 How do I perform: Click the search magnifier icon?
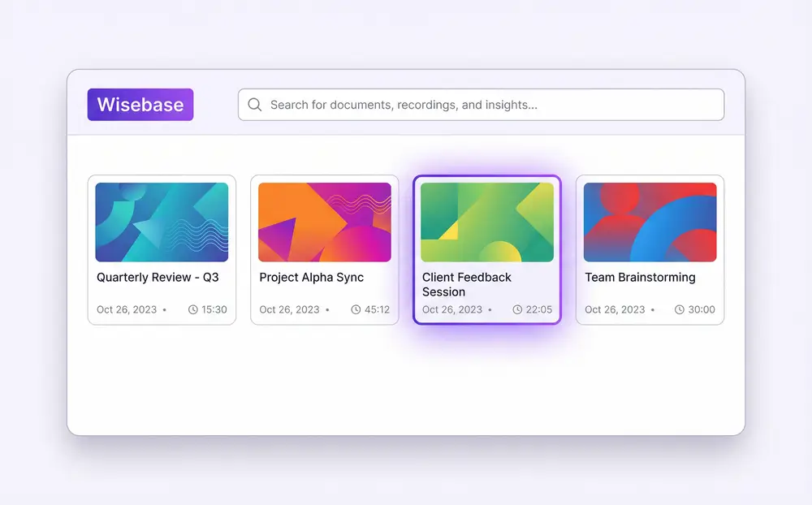click(254, 105)
